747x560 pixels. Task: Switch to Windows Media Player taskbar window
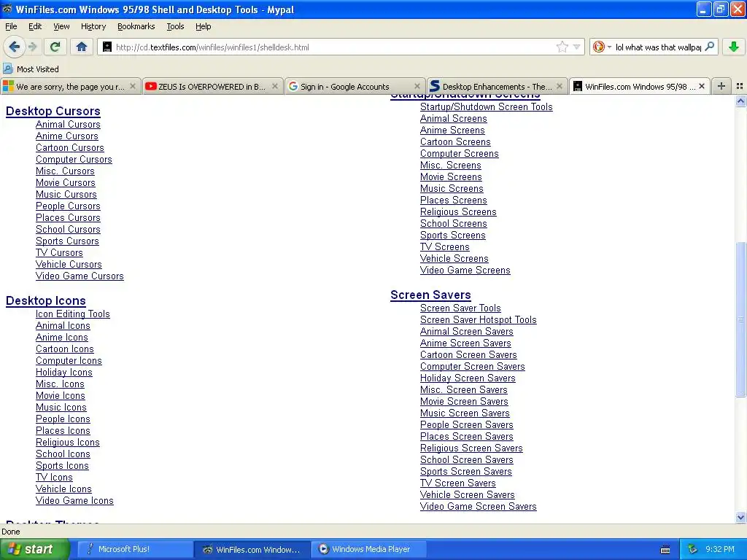point(369,549)
